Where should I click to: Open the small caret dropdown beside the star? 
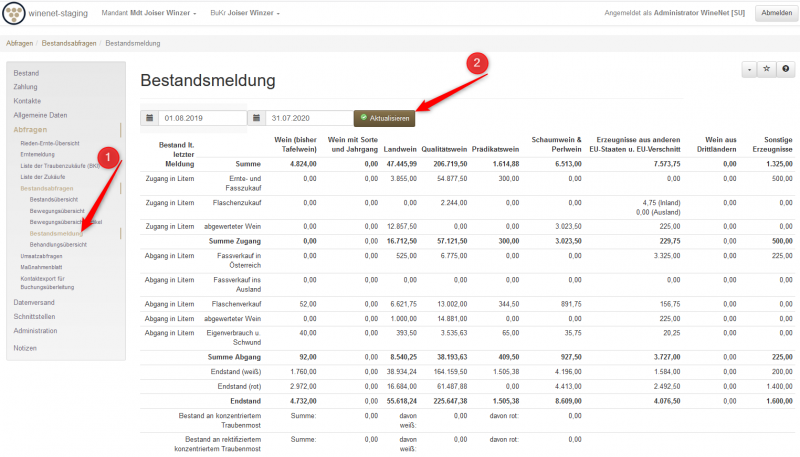[748, 69]
